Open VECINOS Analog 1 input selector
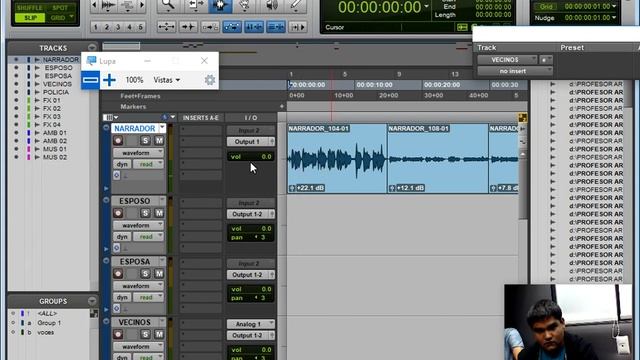The image size is (640, 360). click(251, 324)
